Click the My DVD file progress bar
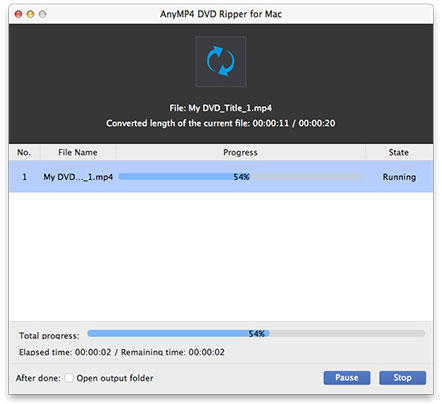 (241, 177)
